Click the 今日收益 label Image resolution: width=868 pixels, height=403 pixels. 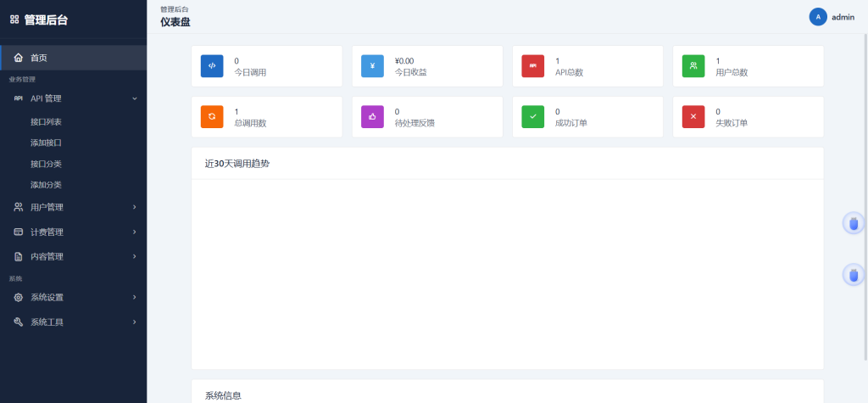[x=411, y=72]
